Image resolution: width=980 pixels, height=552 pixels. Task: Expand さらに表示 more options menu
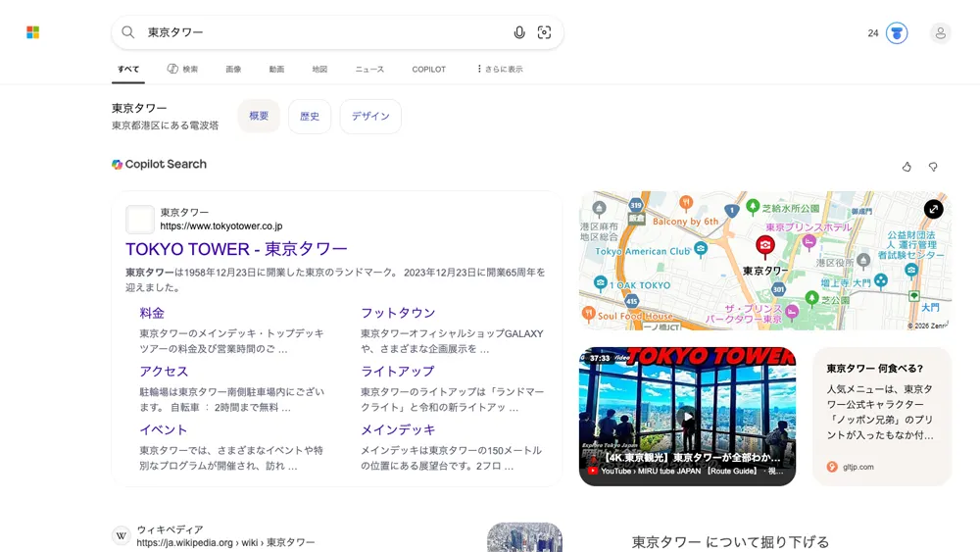point(500,70)
